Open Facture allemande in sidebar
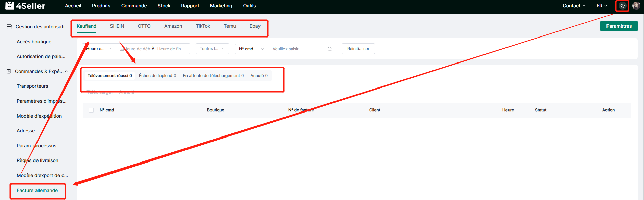 37,190
